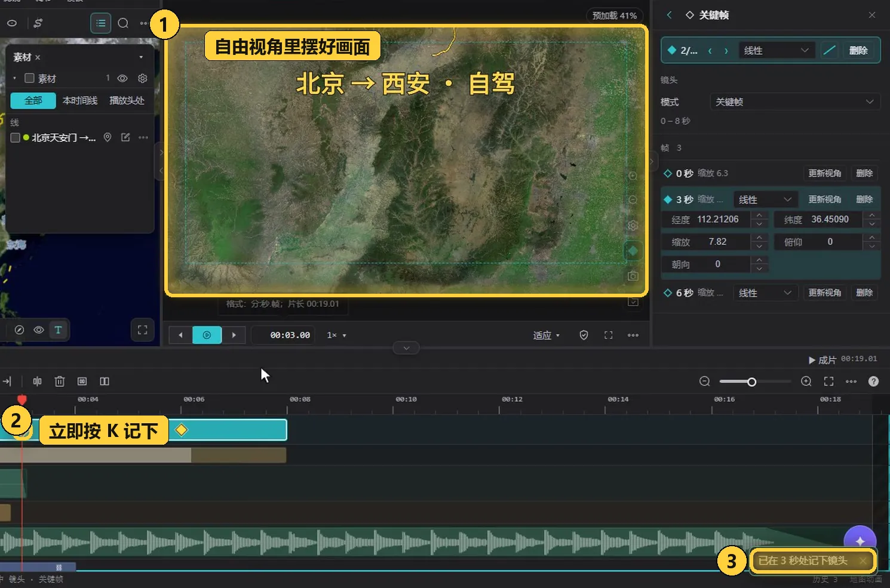The image size is (890, 588).
Task: Open 线性 dropdown for 6 秒 keyframe
Action: [x=765, y=293]
